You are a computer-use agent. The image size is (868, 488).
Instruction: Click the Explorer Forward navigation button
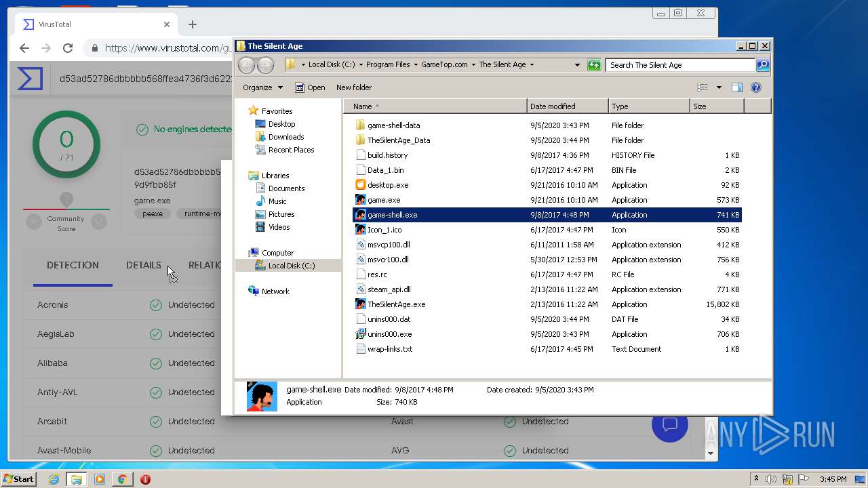click(265, 65)
